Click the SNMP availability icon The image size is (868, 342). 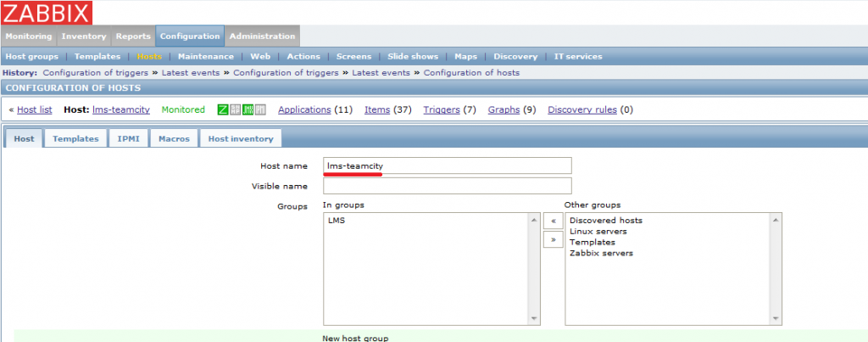pyautogui.click(x=236, y=109)
